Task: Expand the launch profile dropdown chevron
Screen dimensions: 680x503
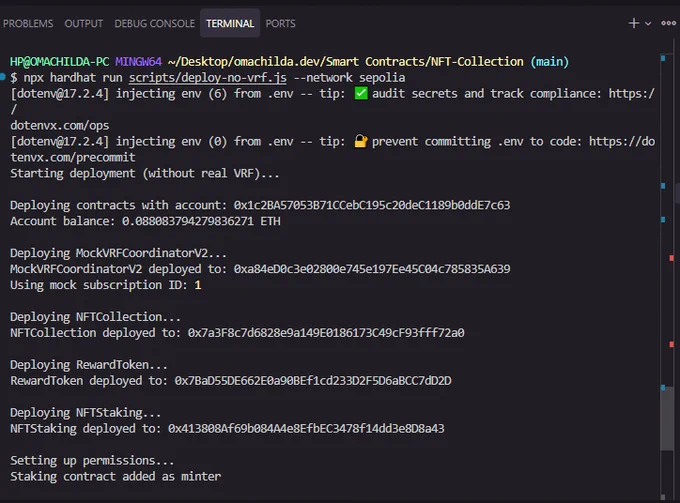Action: click(x=648, y=23)
